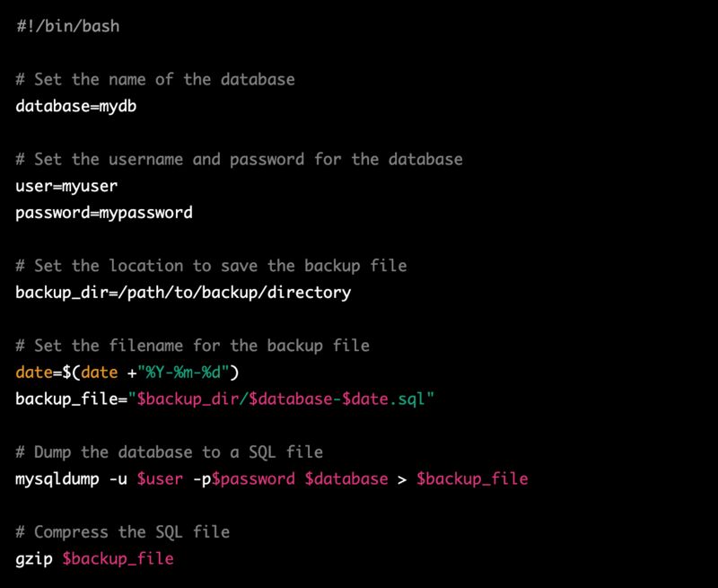The height and width of the screenshot is (588, 718).
Task: Click the #!/bin/bash shebang line
Action: coord(68,26)
